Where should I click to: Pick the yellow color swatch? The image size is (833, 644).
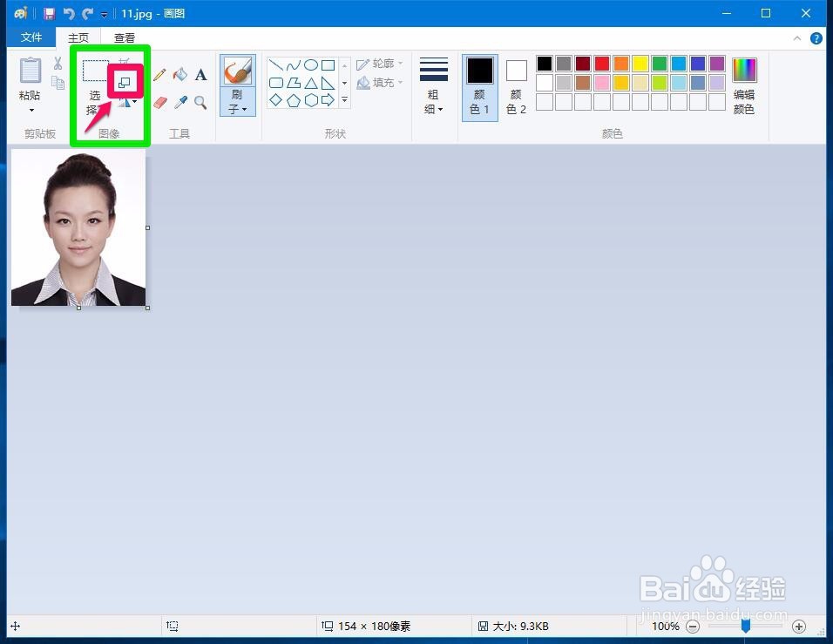click(x=640, y=64)
